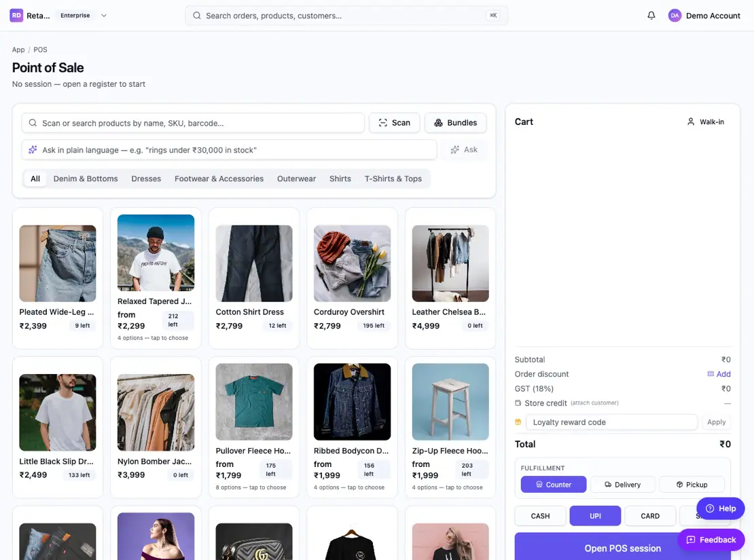Open the Feedback widget
Screen dimensions: 754x560
click(711, 540)
